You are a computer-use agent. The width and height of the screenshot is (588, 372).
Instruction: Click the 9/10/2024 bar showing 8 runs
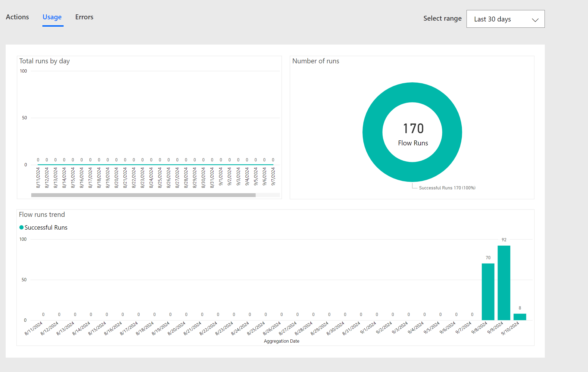tap(520, 317)
